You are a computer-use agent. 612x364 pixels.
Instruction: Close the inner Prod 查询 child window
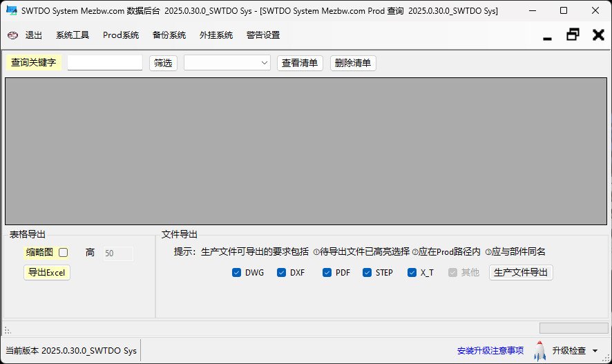[598, 35]
